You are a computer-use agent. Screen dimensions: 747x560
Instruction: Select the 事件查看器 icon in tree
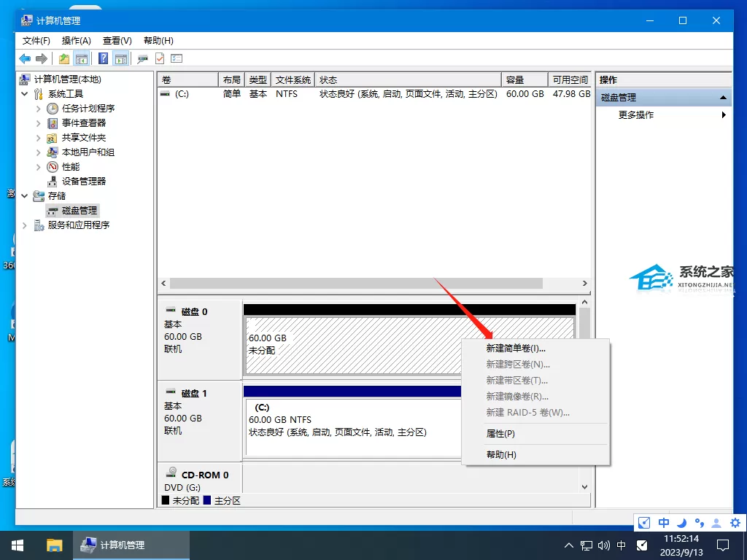(x=53, y=123)
